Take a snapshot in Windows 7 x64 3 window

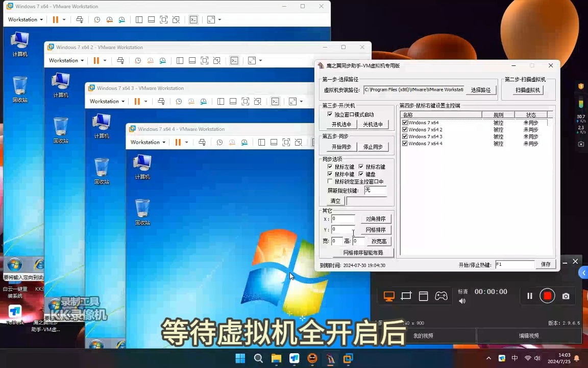(x=179, y=101)
